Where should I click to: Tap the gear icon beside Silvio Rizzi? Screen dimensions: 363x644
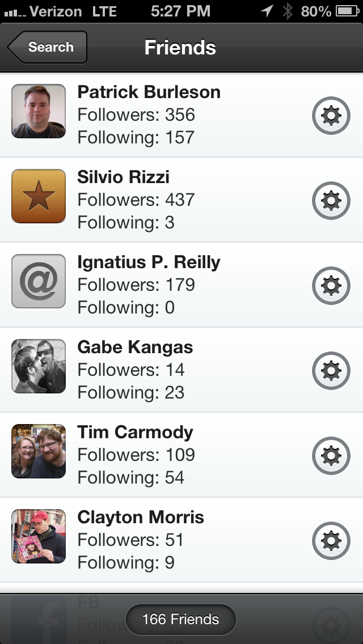click(331, 201)
